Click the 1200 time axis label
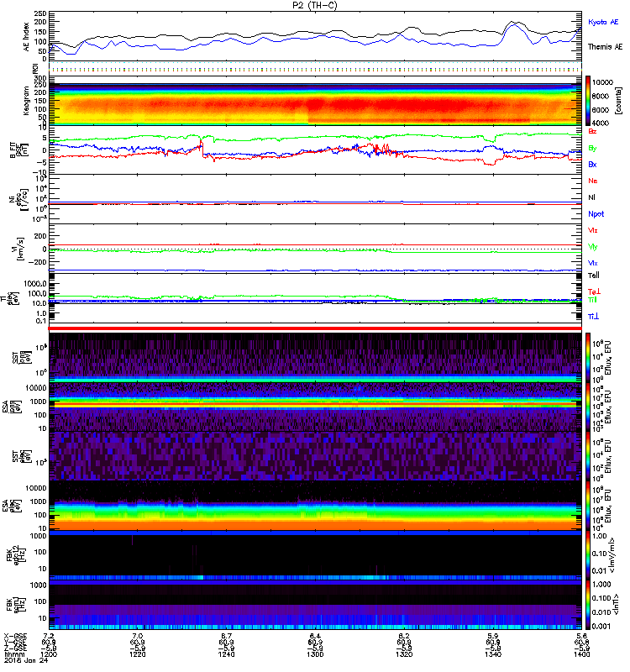630x672 pixels. [49, 654]
